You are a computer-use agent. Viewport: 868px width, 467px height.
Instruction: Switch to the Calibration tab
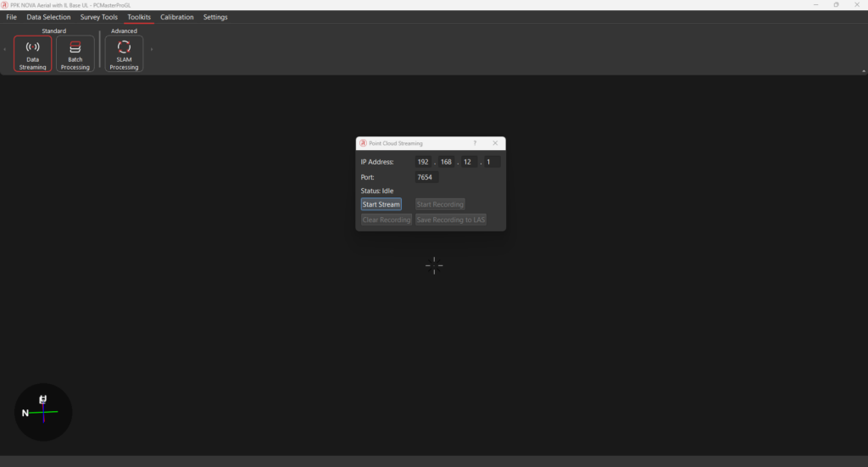[x=177, y=17]
